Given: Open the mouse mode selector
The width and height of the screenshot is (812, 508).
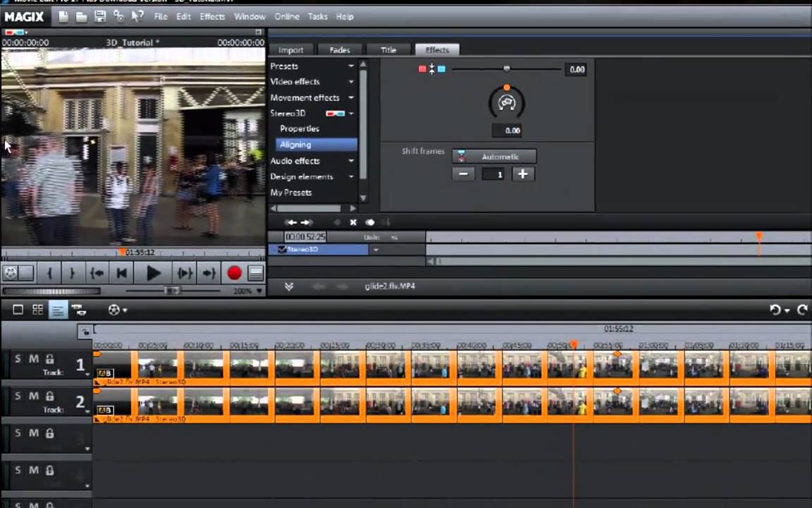Looking at the screenshot, I should click(117, 310).
